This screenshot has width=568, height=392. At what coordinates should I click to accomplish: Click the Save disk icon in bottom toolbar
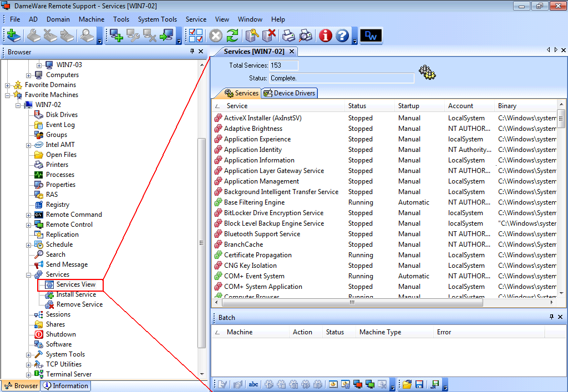coord(419,384)
